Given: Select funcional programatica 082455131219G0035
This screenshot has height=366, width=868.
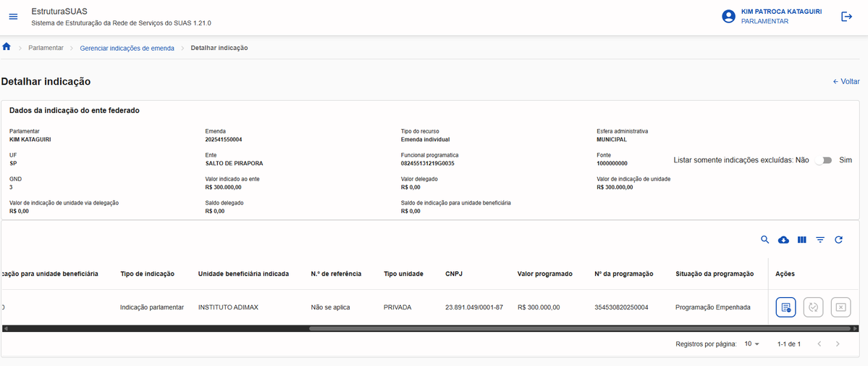Looking at the screenshot, I should pos(427,164).
